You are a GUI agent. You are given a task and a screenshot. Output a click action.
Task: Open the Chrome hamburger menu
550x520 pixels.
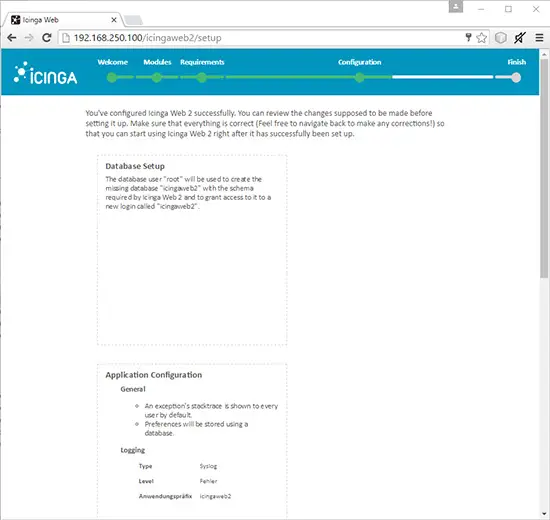(539, 38)
